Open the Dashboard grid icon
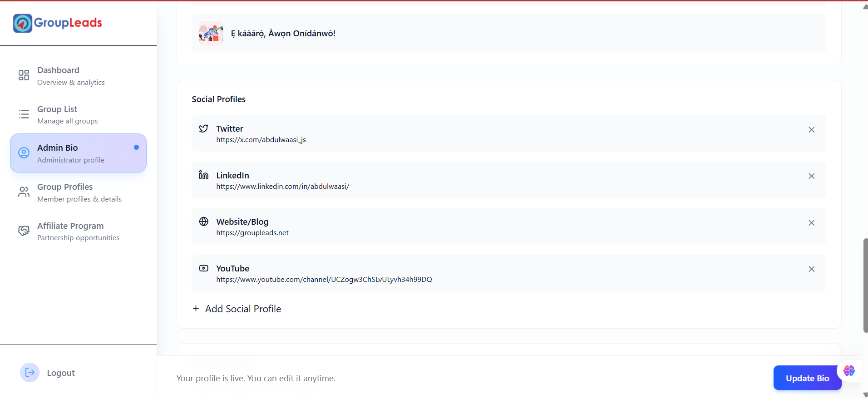Viewport: 868px width, 399px height. (24, 75)
